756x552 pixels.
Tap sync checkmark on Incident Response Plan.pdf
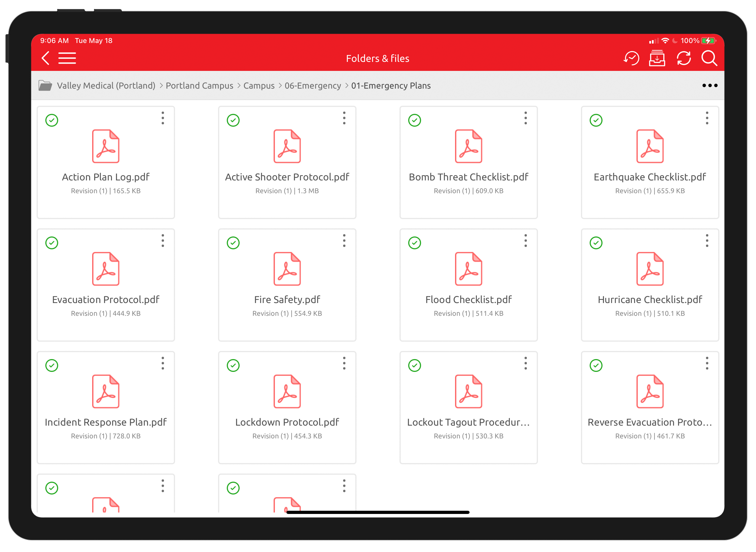[x=52, y=365]
